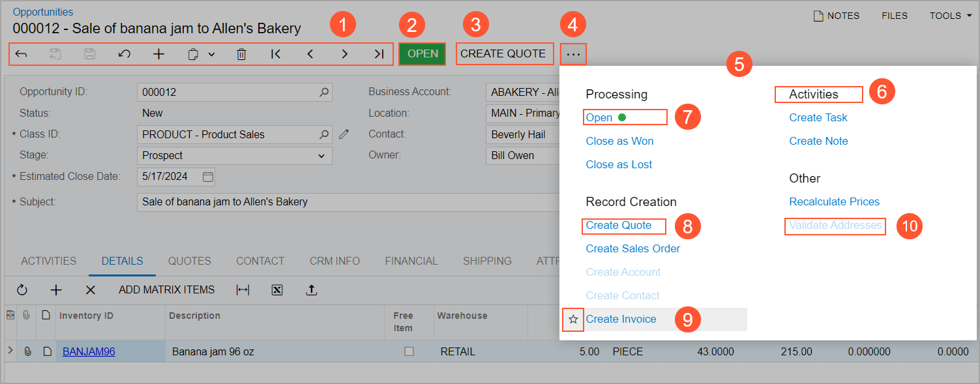Star Create Invoice as favorite
The image size is (980, 384).
coord(573,319)
